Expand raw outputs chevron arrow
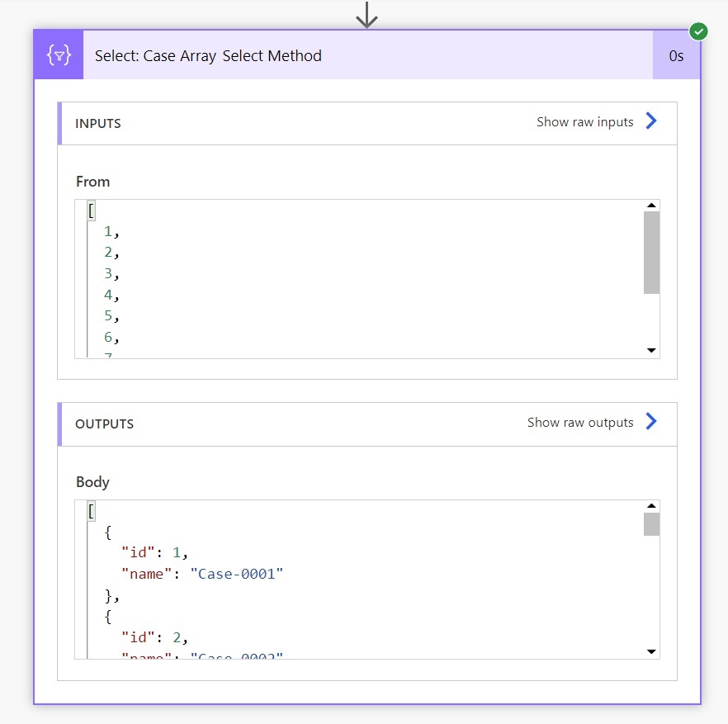728x724 pixels. pos(651,421)
